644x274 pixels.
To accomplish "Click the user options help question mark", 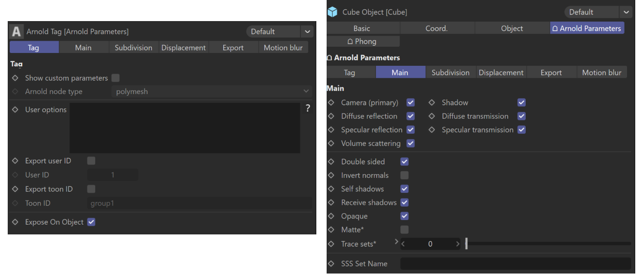I will click(308, 108).
